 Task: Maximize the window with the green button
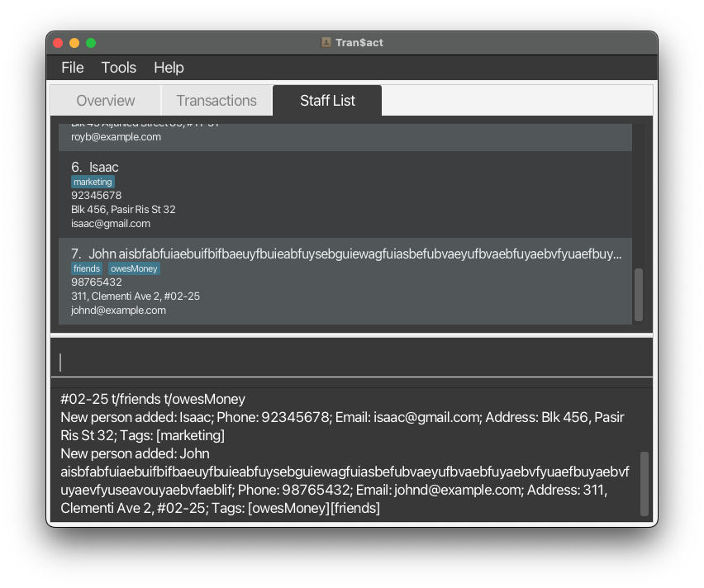click(x=91, y=43)
